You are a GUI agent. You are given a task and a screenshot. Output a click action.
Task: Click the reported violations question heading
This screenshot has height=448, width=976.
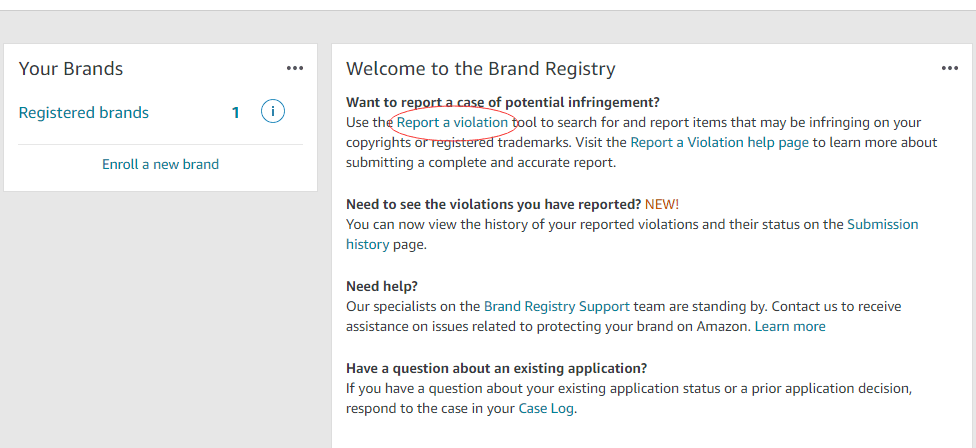pyautogui.click(x=493, y=204)
